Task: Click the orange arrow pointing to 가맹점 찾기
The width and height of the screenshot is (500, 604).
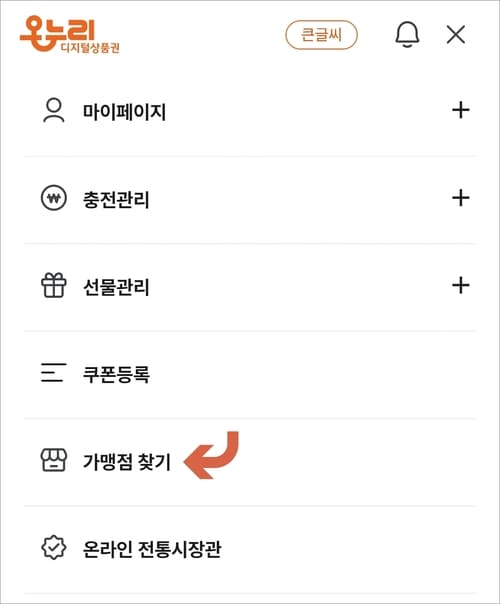Action: 211,455
